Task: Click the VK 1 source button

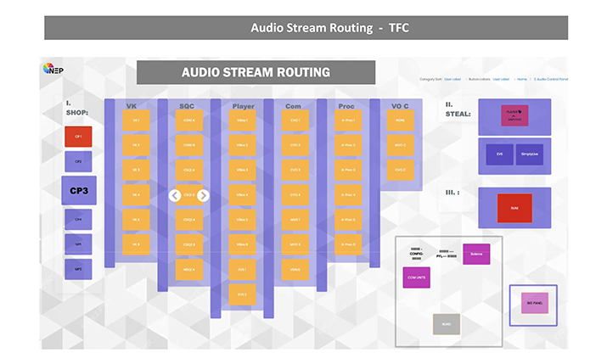Action: click(136, 121)
